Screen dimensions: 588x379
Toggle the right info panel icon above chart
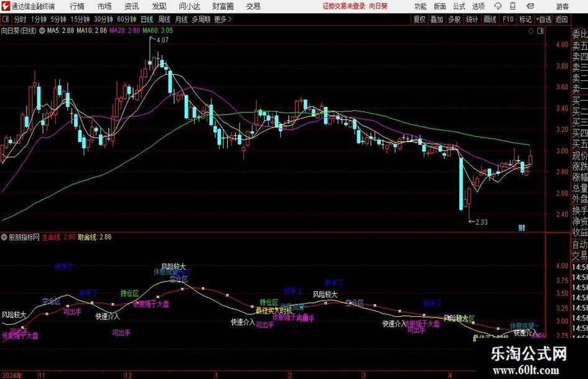pyautogui.click(x=540, y=30)
